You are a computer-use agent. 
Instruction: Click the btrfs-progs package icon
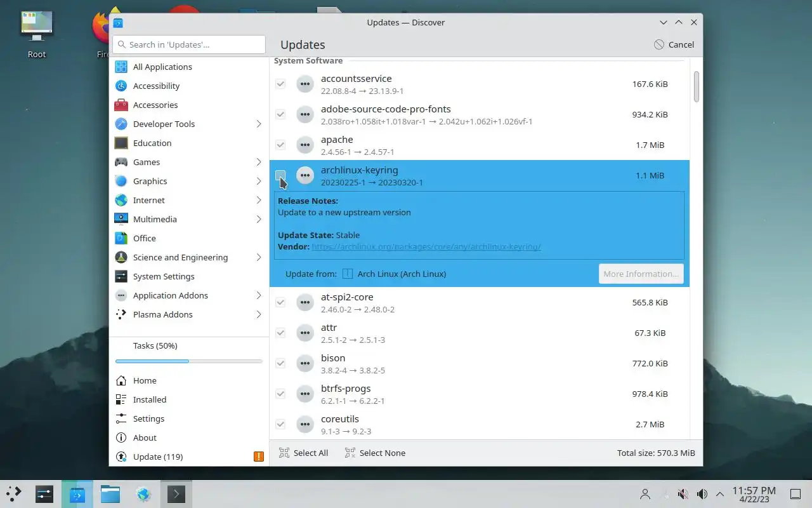point(305,394)
